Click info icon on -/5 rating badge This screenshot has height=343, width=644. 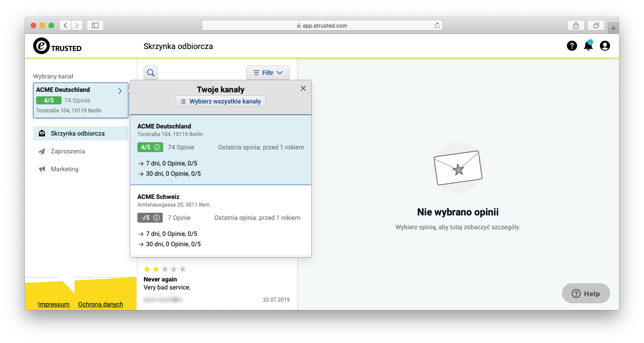[x=157, y=218]
